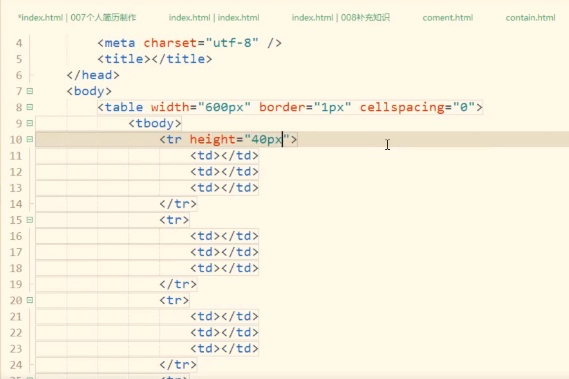
Task: Click the closing tr tag on line 19
Action: (x=178, y=284)
